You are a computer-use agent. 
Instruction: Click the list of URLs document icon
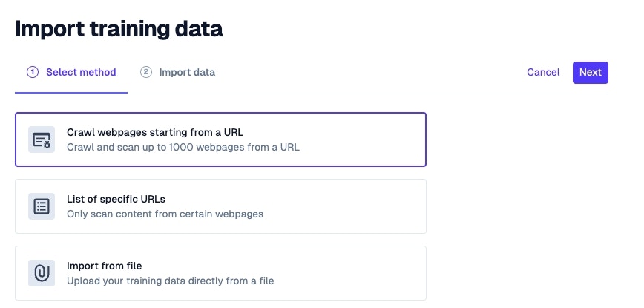click(42, 206)
